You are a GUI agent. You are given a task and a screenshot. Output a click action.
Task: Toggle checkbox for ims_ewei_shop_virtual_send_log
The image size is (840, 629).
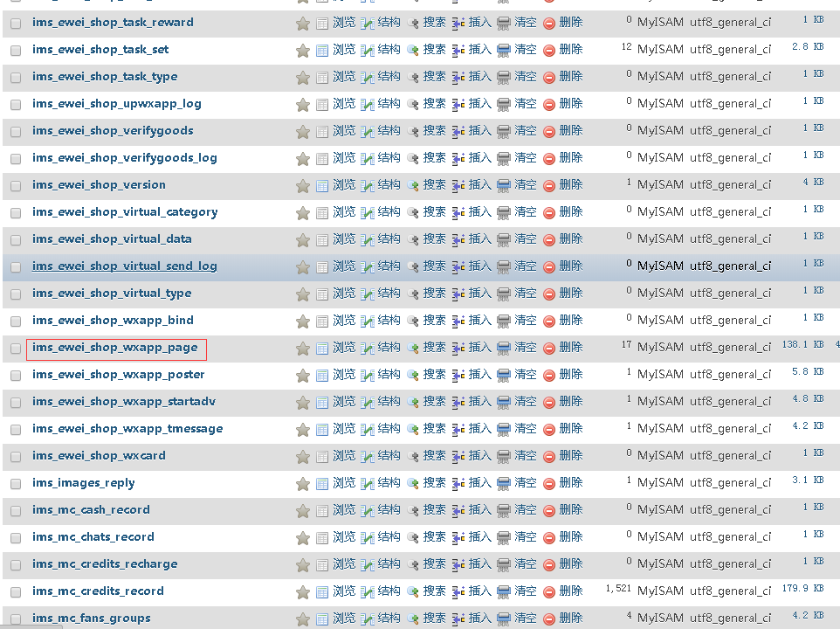pyautogui.click(x=16, y=267)
